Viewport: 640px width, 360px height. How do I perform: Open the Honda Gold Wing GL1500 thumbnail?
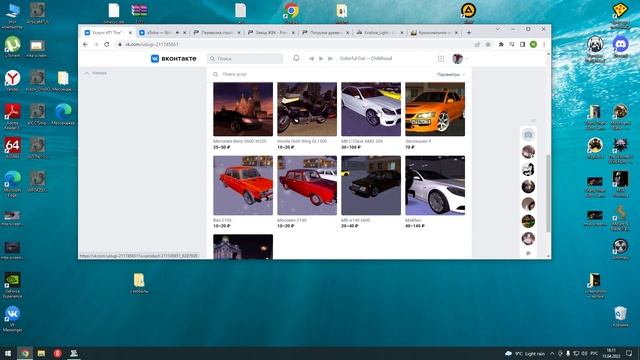pyautogui.click(x=307, y=109)
